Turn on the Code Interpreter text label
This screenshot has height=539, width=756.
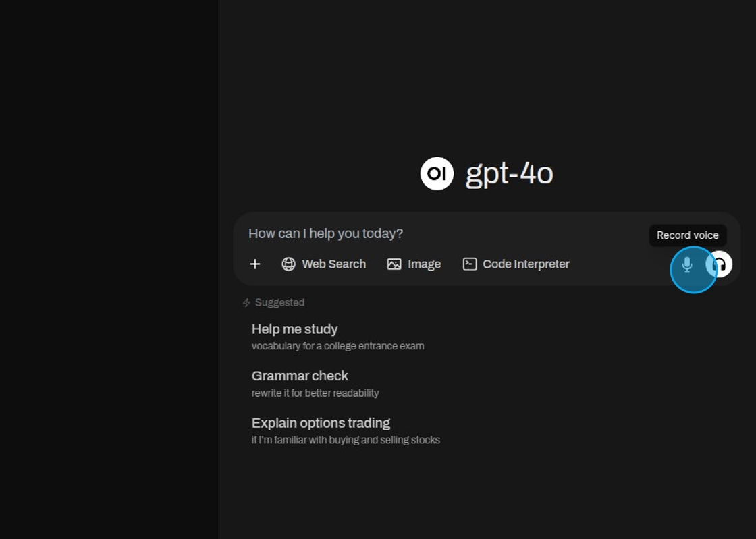(x=526, y=264)
